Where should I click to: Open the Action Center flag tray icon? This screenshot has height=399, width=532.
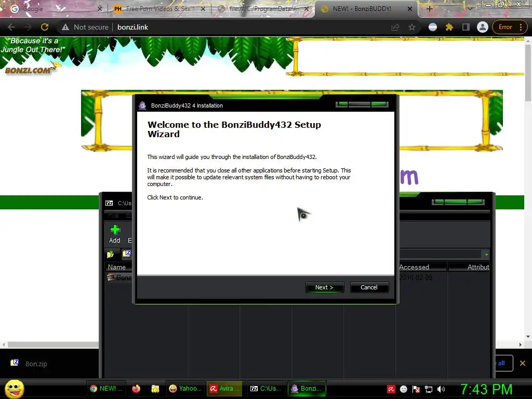pyautogui.click(x=416, y=389)
